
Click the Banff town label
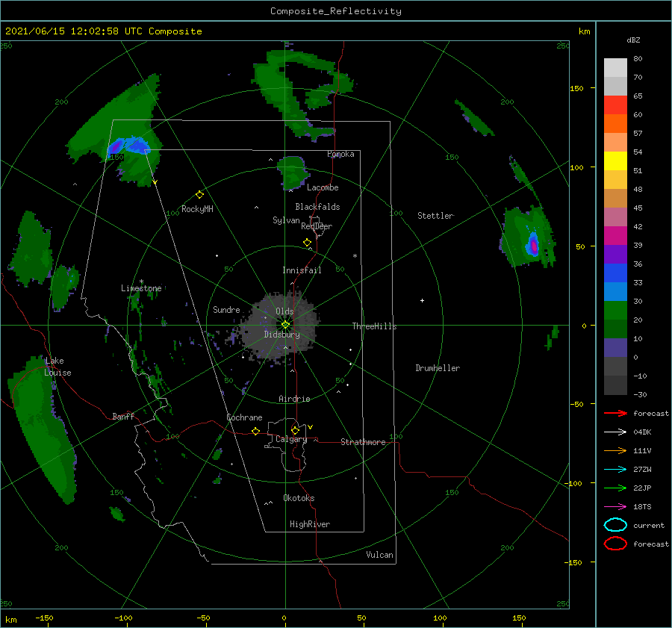click(123, 416)
